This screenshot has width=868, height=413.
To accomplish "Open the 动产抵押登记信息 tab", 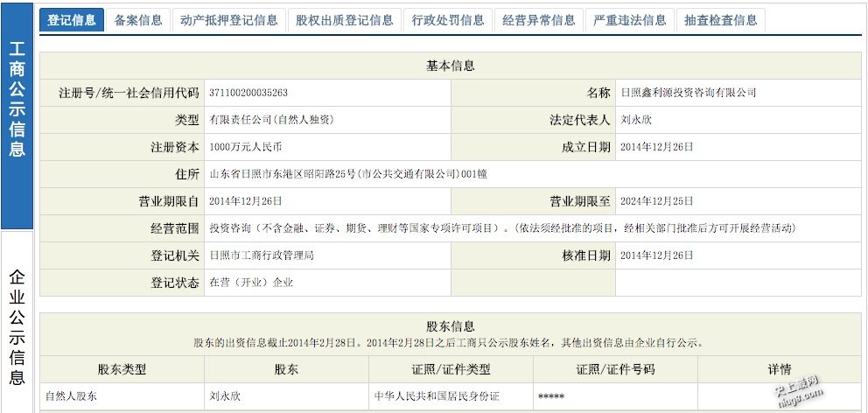I will point(229,20).
